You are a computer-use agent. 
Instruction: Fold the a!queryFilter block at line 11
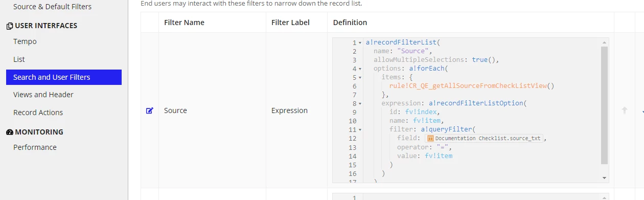point(360,130)
